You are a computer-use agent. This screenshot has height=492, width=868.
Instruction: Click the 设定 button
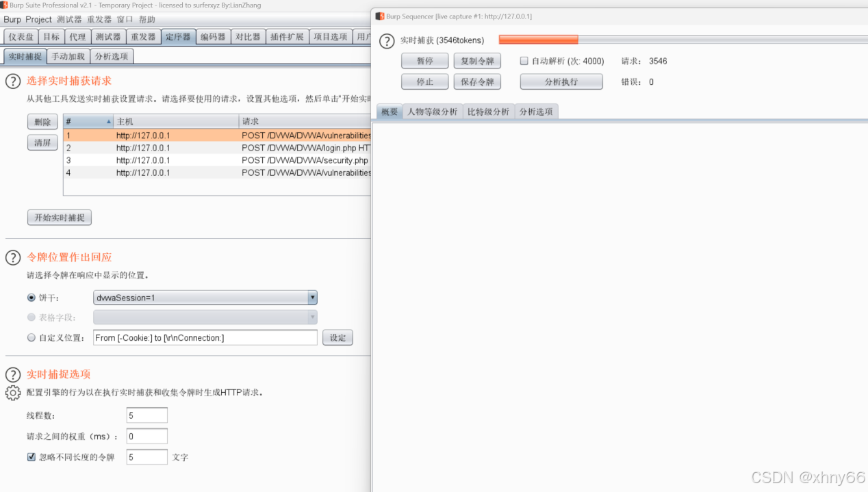coord(337,337)
